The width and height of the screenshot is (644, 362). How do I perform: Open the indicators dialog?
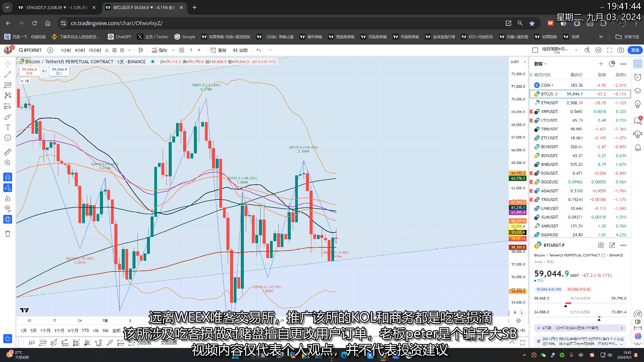pyautogui.click(x=160, y=50)
